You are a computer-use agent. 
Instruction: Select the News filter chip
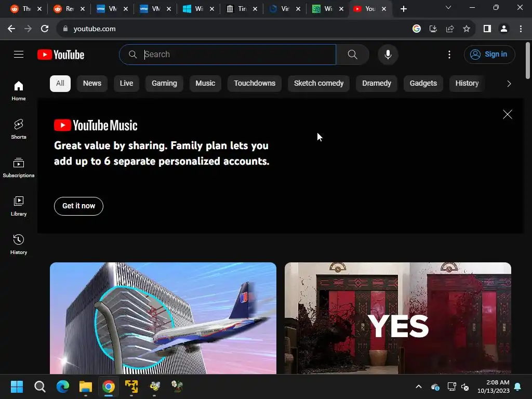pos(92,84)
